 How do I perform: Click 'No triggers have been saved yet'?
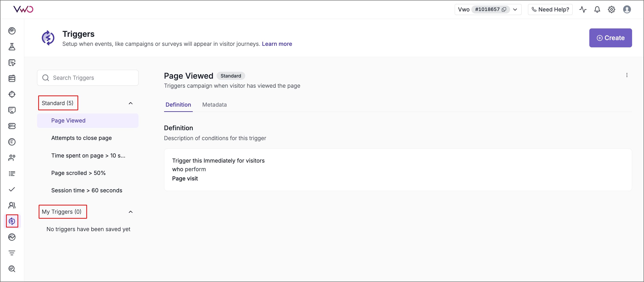[88, 229]
